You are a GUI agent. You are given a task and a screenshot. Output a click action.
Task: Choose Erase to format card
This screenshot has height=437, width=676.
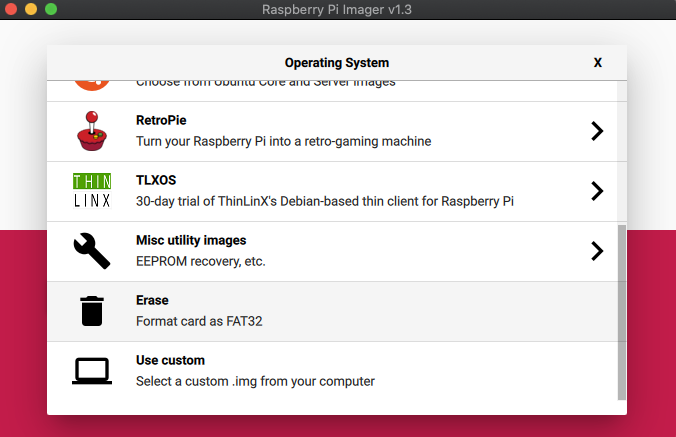pos(152,300)
